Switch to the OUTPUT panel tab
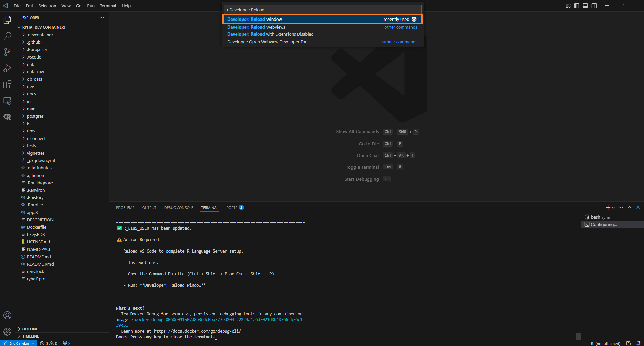 (x=149, y=208)
